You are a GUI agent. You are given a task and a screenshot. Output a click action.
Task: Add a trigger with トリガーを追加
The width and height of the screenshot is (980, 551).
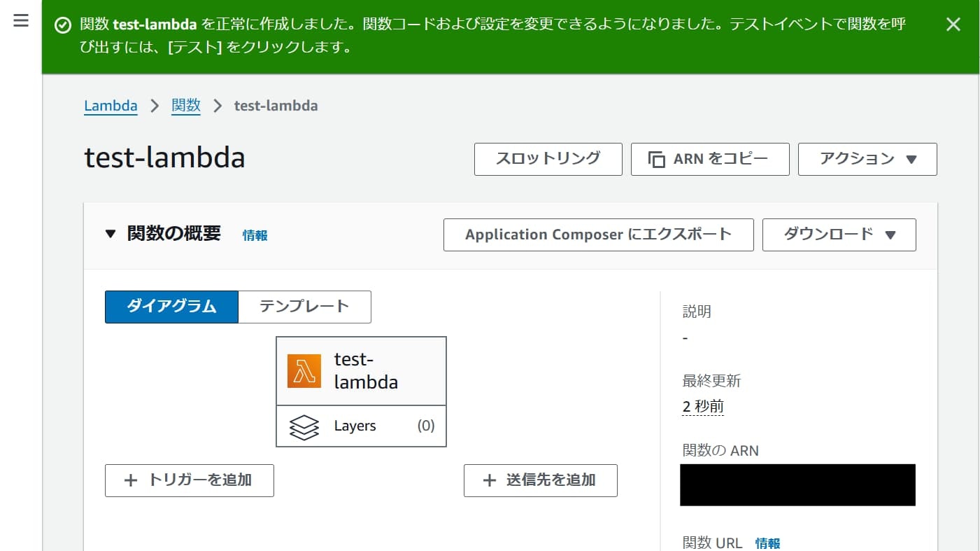(189, 480)
